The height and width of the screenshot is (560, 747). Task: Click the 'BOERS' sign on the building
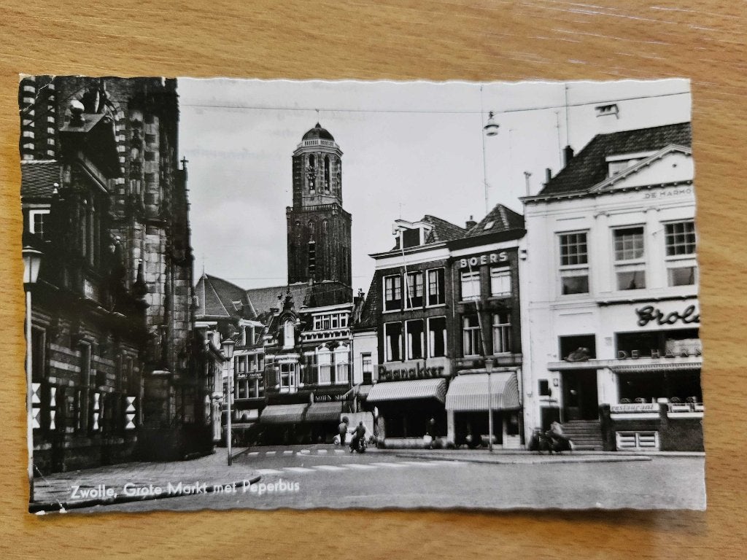pos(484,260)
